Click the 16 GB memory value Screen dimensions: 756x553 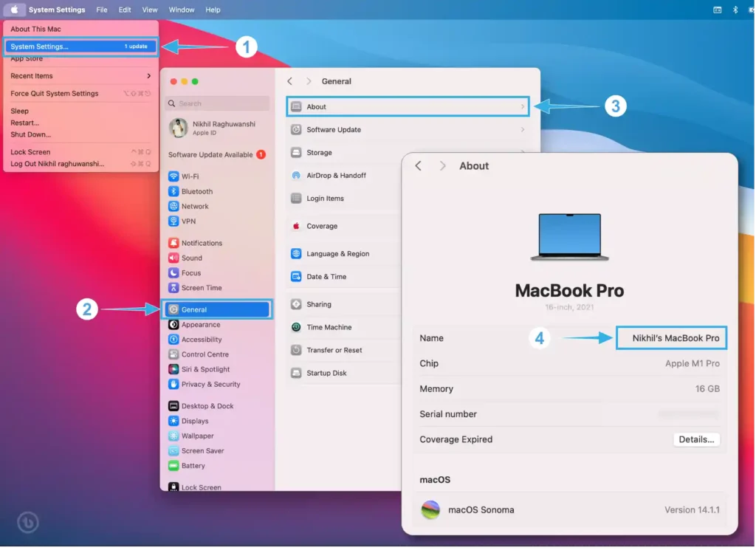tap(707, 389)
